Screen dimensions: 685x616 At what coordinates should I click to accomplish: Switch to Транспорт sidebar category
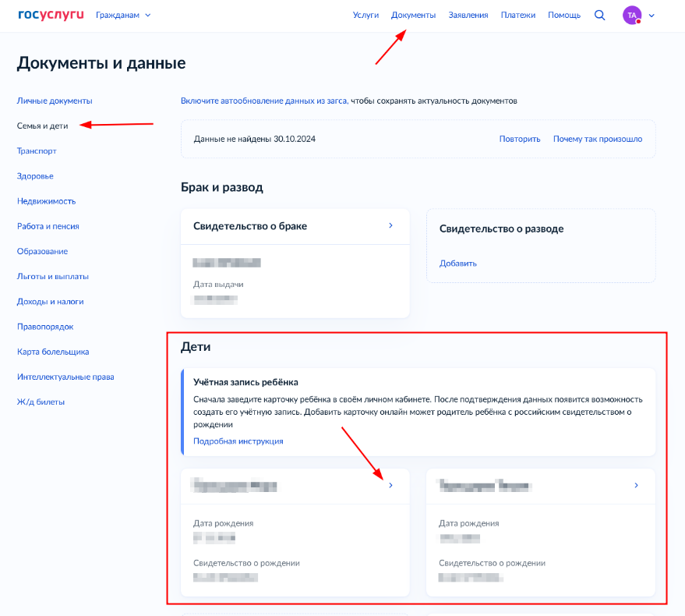tap(37, 150)
